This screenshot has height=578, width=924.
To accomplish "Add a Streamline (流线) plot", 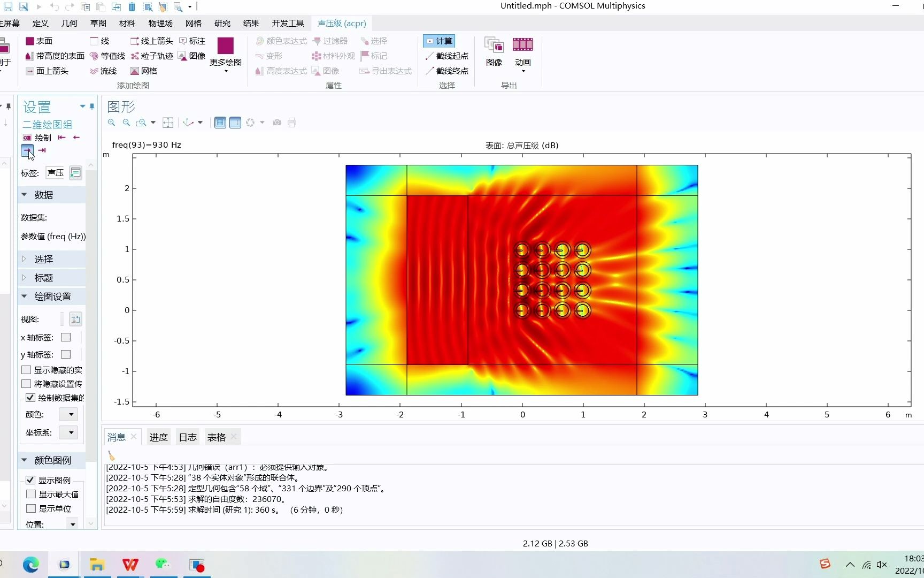I will pyautogui.click(x=103, y=71).
